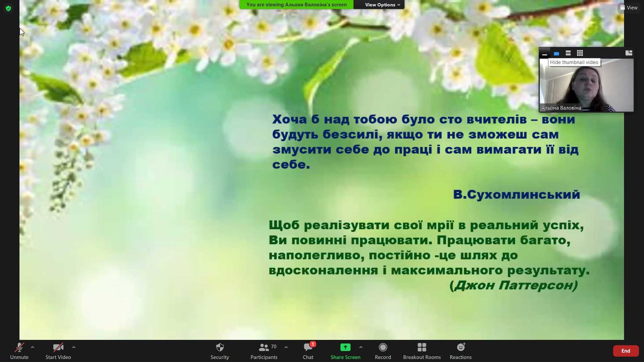
Task: Click the red End meeting button
Action: click(625, 351)
